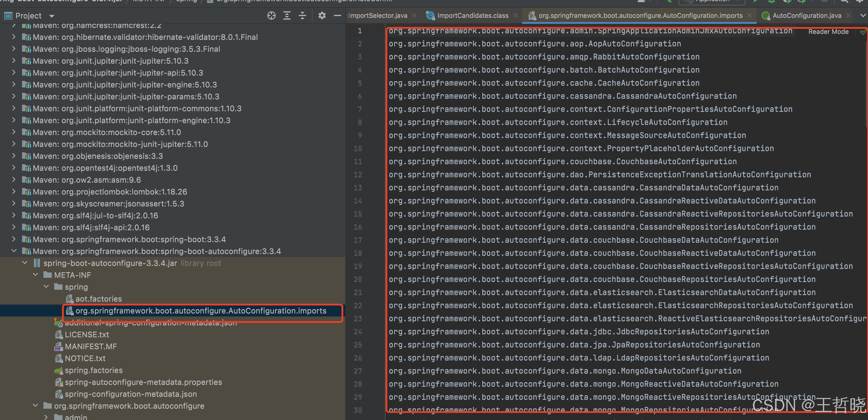Click the spring.factories file icon
Screen dimensions: 868x420
pos(59,371)
